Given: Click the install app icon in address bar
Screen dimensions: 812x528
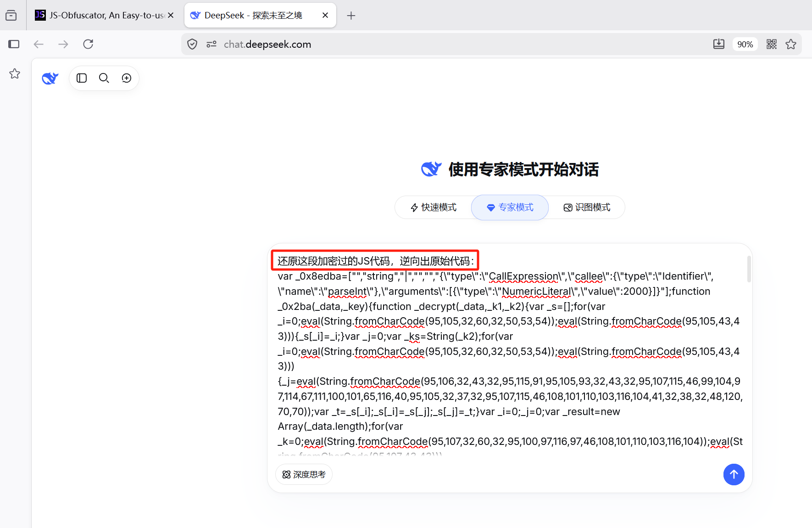Looking at the screenshot, I should click(719, 44).
